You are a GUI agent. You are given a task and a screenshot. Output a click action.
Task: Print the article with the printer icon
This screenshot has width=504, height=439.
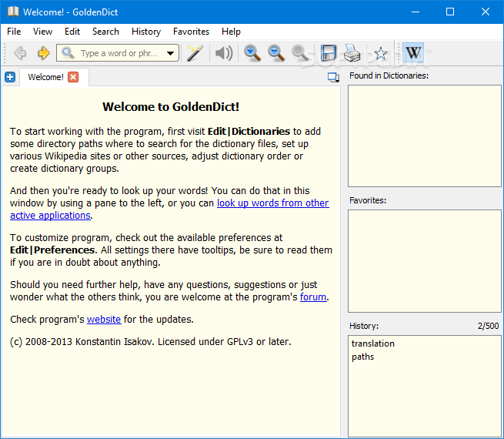(352, 53)
